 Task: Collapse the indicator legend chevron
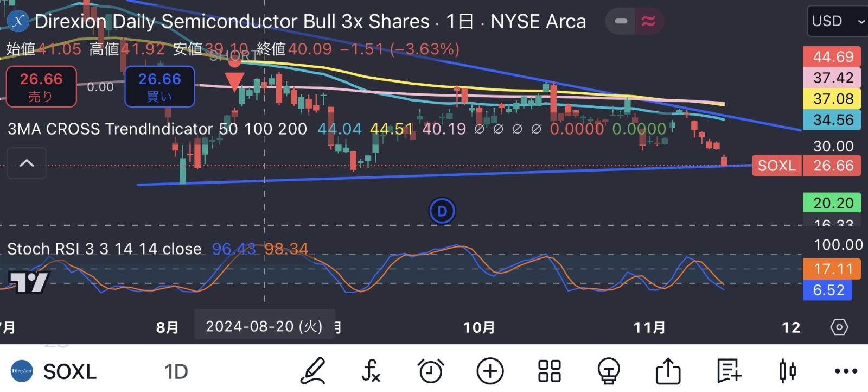click(27, 163)
